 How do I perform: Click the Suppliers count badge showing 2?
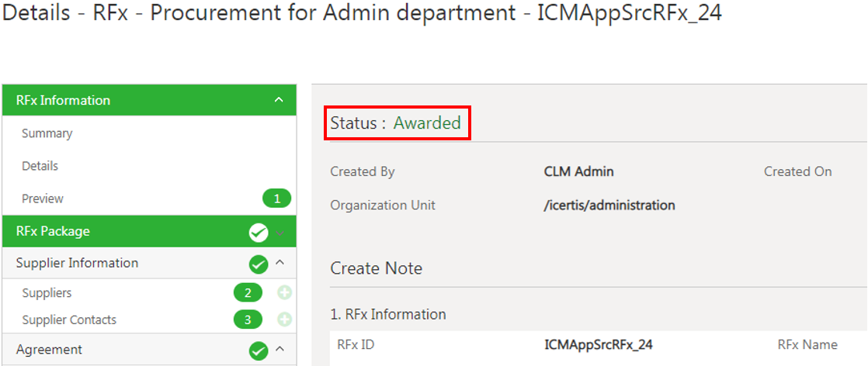tap(248, 293)
